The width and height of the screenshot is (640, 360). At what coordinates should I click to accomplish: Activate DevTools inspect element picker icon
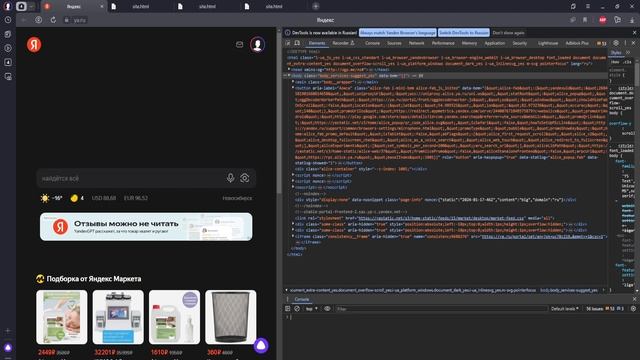(288, 43)
